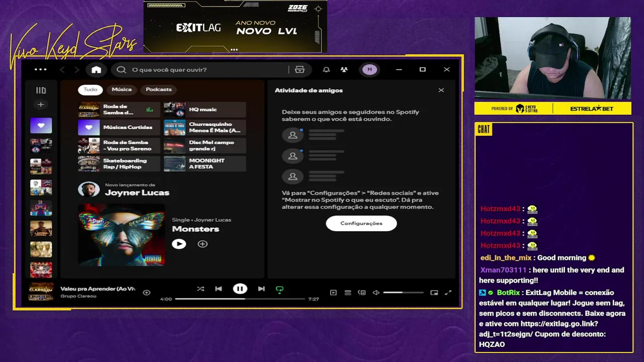Open the HQ music shortcut
644x362 pixels.
click(x=205, y=110)
